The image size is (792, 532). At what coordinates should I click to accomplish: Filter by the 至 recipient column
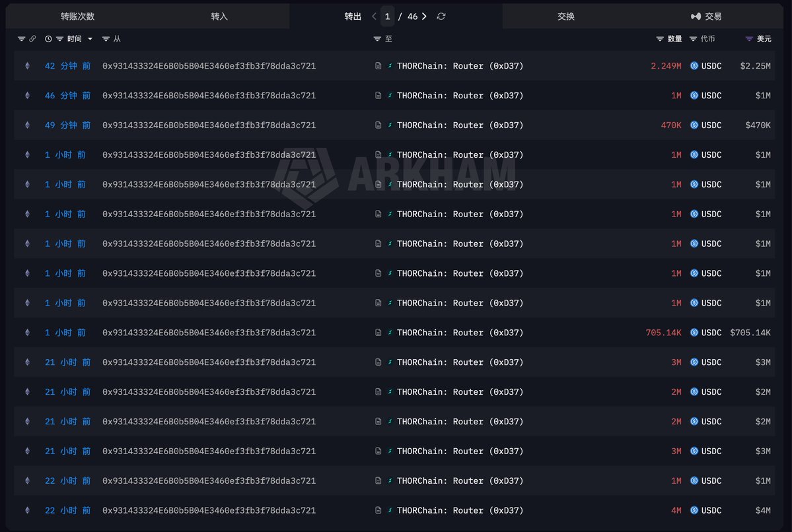click(x=377, y=39)
